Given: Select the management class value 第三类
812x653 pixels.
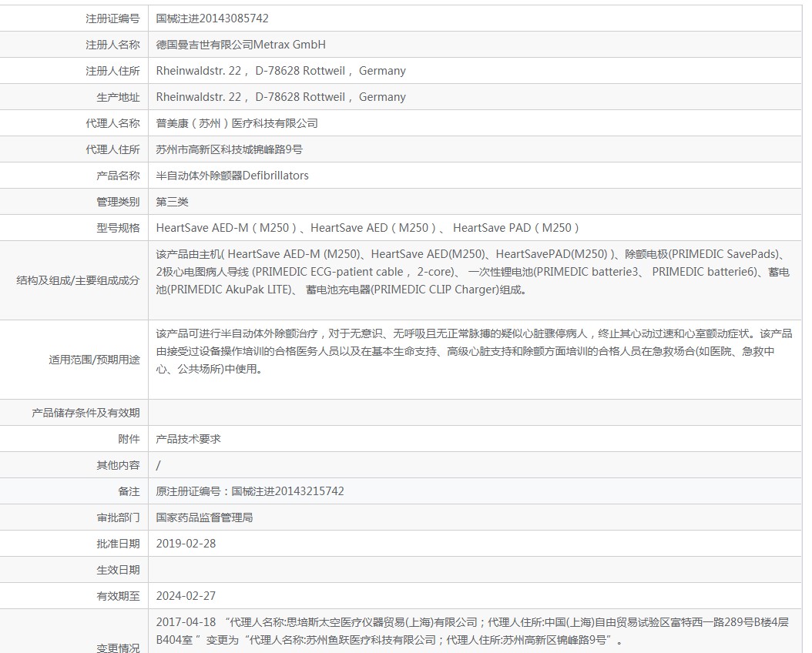Looking at the screenshot, I should tap(172, 202).
